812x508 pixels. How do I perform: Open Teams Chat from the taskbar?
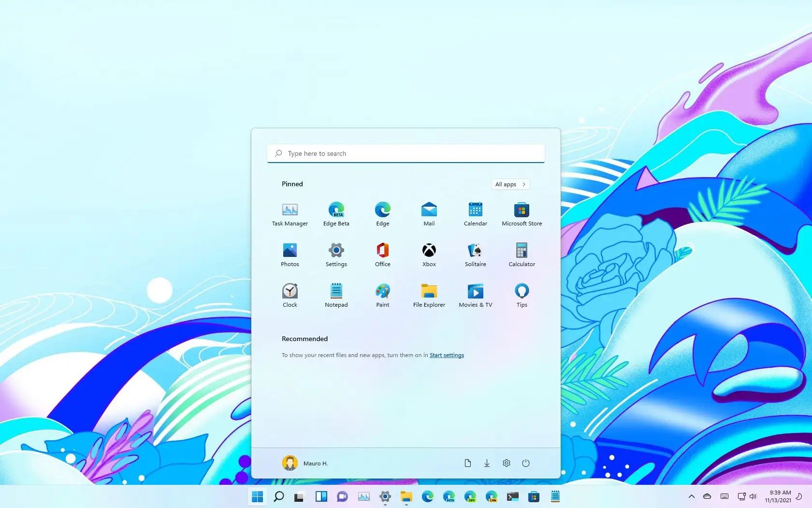coord(342,496)
